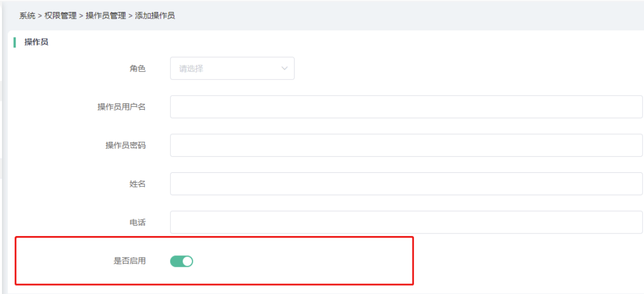Viewport: 644px width, 294px height.
Task: Toggle the 是否启用 switch off
Action: coord(181,261)
